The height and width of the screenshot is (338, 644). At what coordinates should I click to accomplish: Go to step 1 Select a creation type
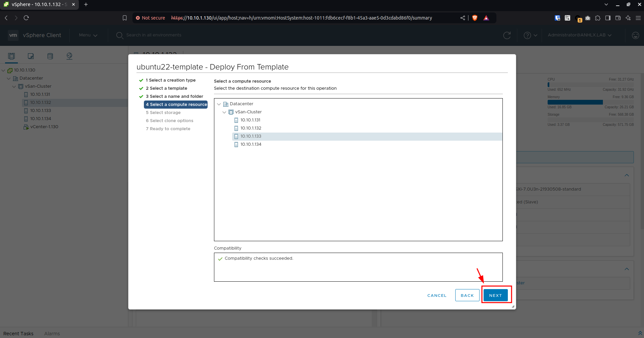click(x=171, y=80)
